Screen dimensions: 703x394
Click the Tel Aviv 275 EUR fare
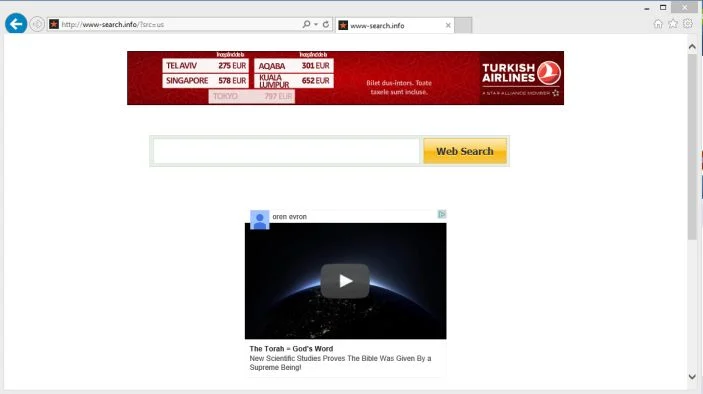pyautogui.click(x=206, y=65)
